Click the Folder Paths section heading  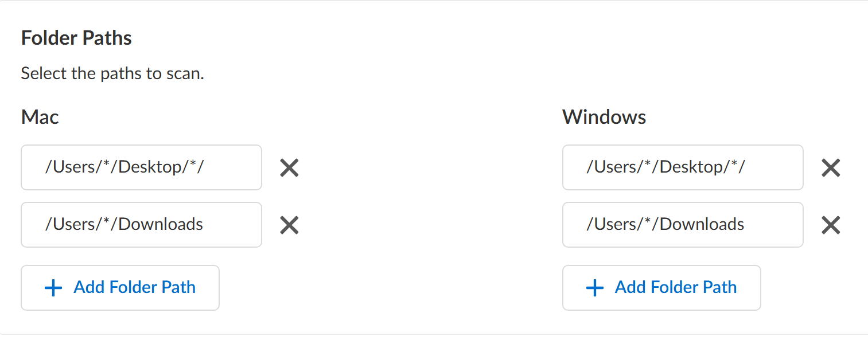(x=76, y=38)
